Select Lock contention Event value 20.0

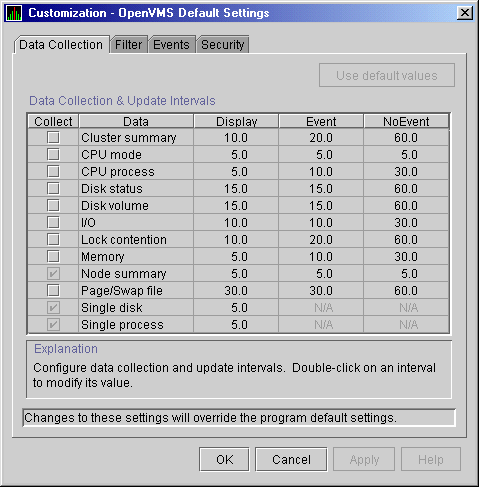(321, 239)
